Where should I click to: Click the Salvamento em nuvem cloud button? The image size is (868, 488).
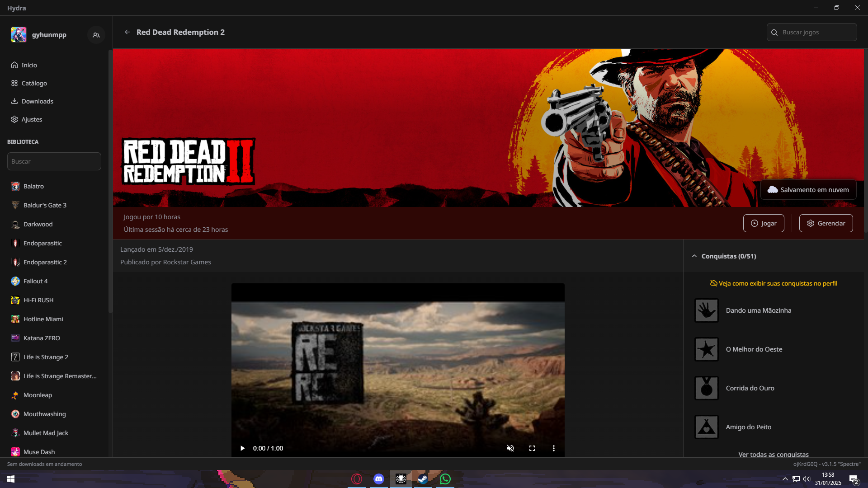(808, 190)
